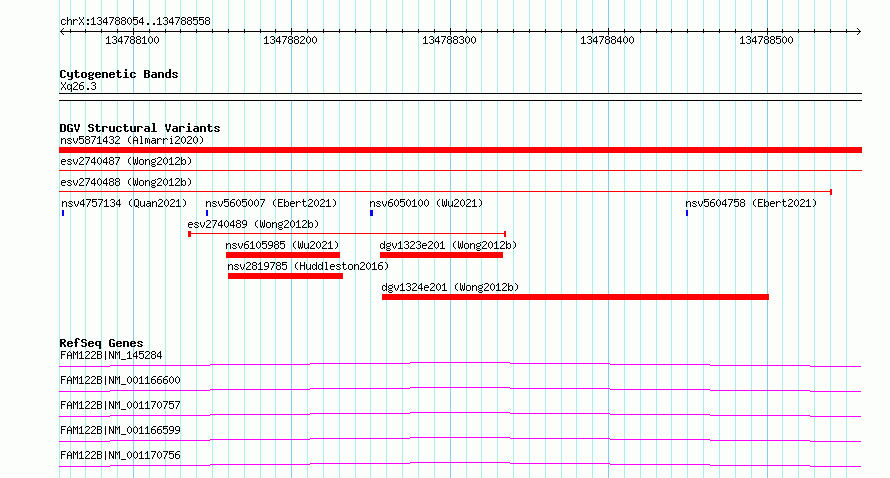
Task: Open the FAM122B|NM_145284 transcript label
Action: pos(111,355)
